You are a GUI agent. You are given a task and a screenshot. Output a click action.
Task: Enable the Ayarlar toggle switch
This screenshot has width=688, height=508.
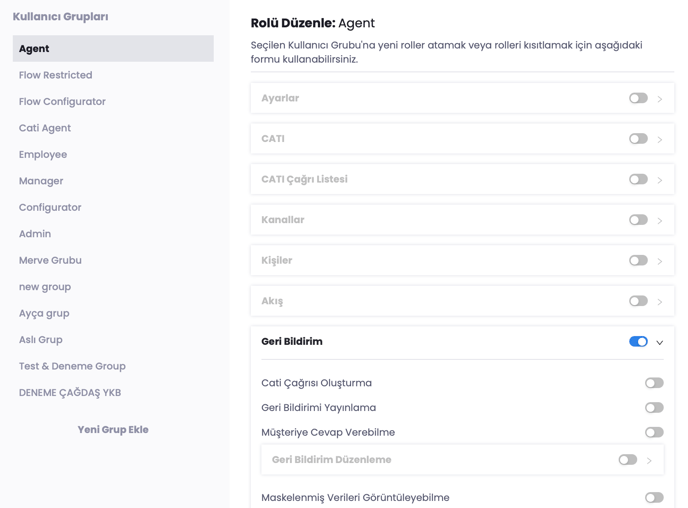[638, 98]
